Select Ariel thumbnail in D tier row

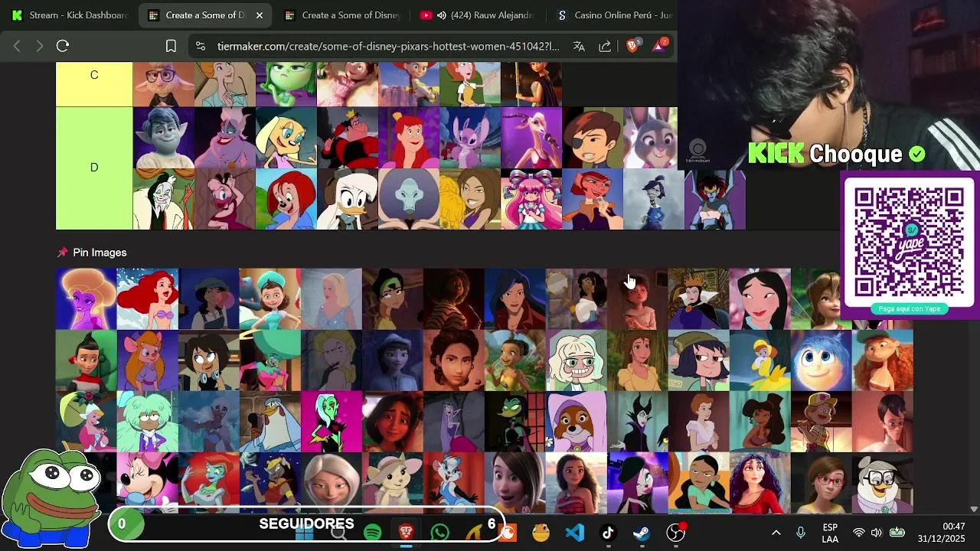tap(408, 138)
